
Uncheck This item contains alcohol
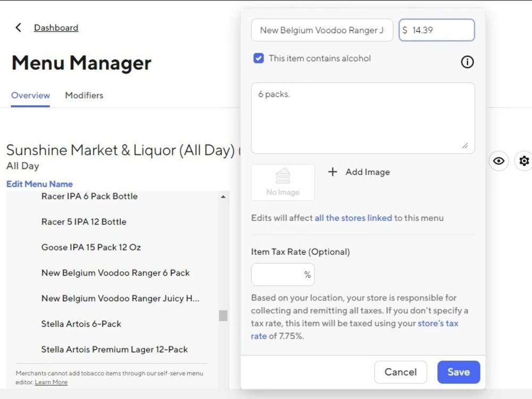259,59
